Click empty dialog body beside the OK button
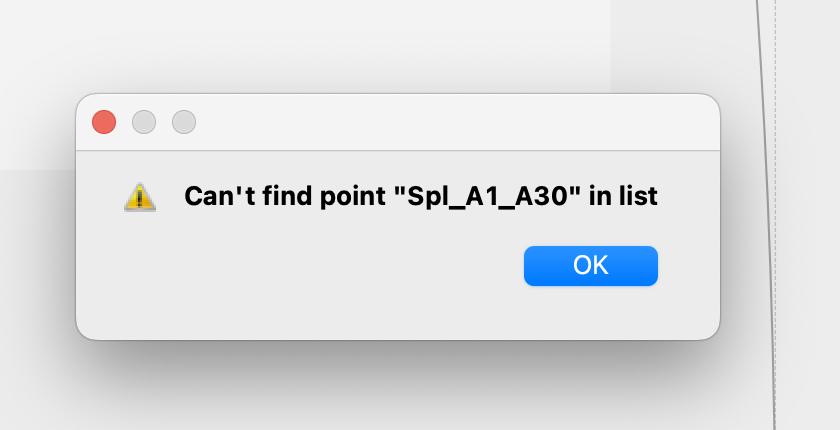 300,268
